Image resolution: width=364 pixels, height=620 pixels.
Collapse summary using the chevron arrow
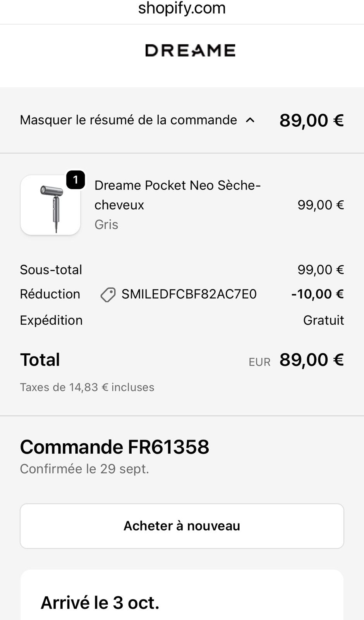tap(251, 120)
